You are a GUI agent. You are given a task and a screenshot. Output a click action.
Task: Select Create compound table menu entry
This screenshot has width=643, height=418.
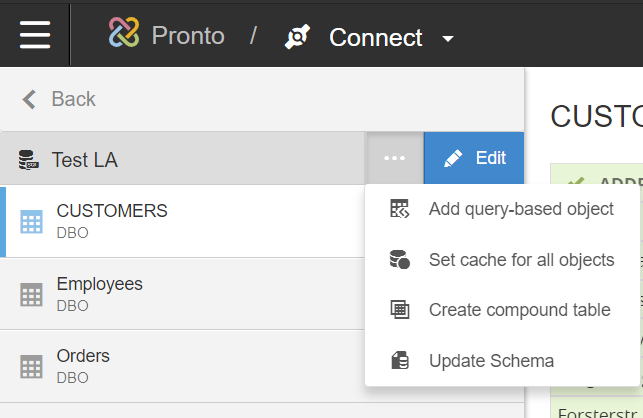tap(519, 310)
